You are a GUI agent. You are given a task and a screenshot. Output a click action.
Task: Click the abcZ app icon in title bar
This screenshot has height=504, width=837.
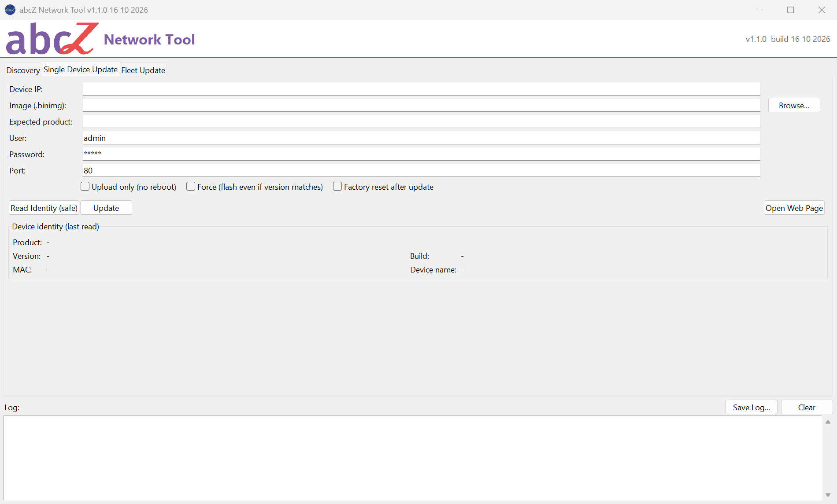click(x=10, y=10)
